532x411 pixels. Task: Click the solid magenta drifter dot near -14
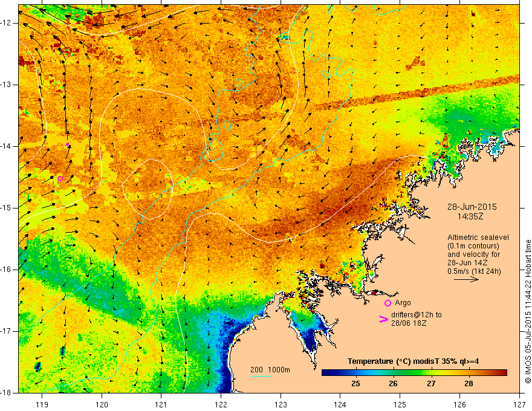pos(68,144)
